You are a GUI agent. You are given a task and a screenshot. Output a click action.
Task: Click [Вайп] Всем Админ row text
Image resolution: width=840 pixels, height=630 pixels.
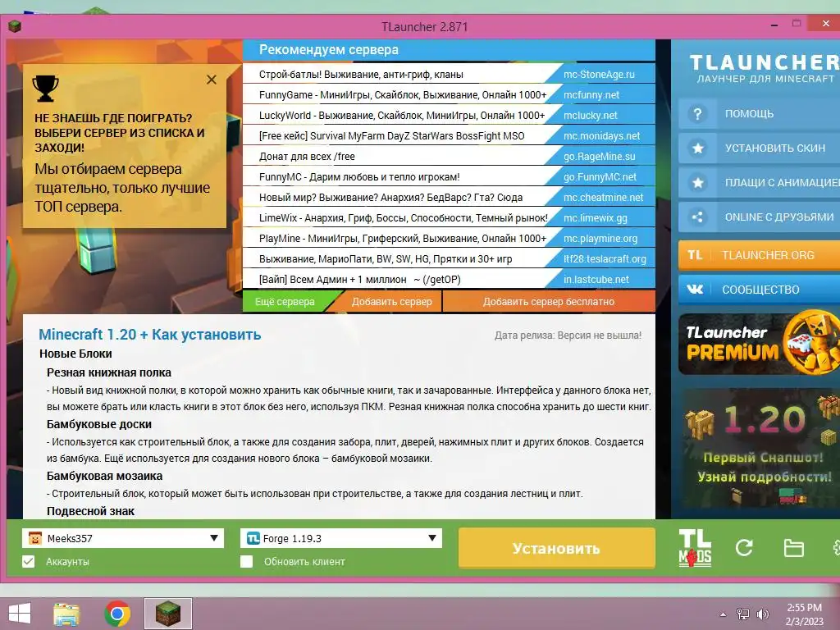pyautogui.click(x=360, y=279)
